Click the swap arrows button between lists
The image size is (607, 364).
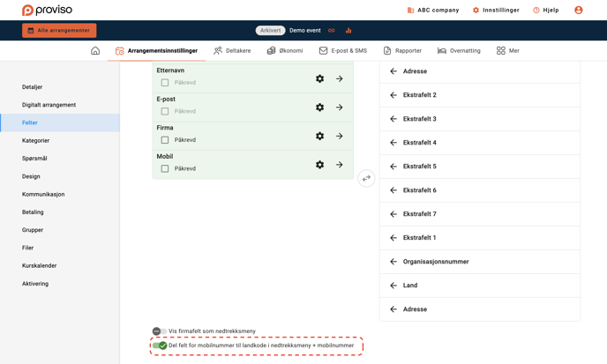pos(366,178)
